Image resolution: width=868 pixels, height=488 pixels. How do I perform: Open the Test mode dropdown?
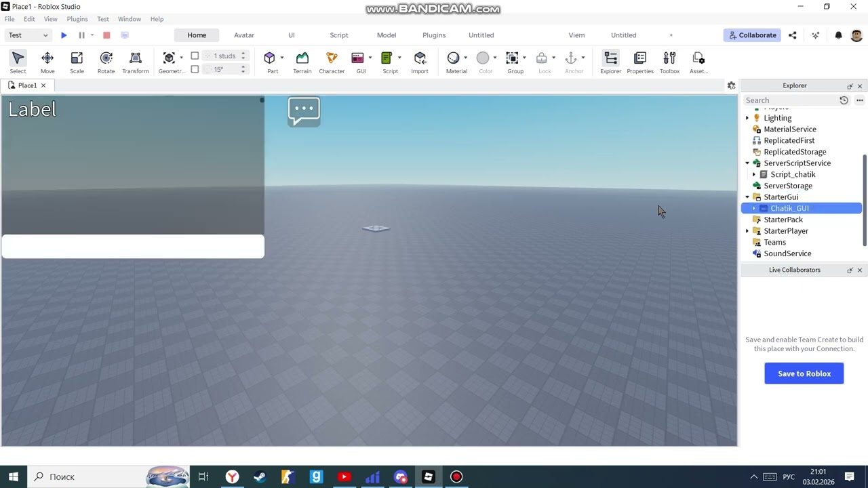(28, 35)
